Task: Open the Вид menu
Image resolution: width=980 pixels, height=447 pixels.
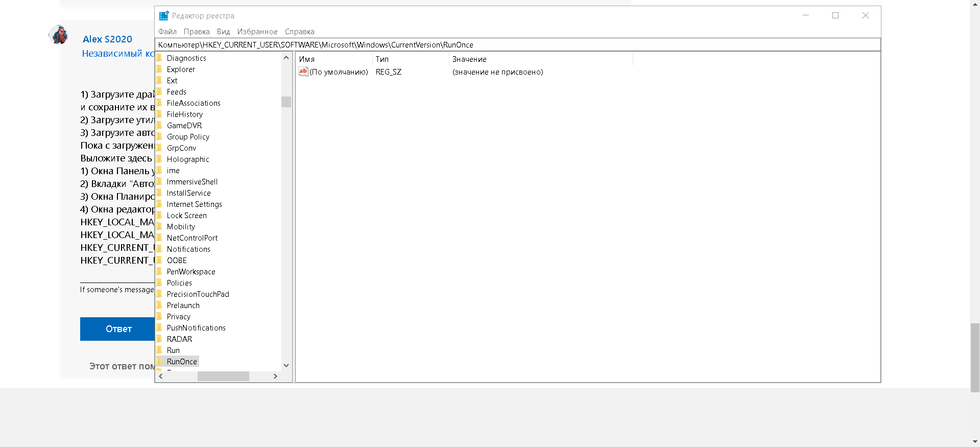Action: [223, 32]
